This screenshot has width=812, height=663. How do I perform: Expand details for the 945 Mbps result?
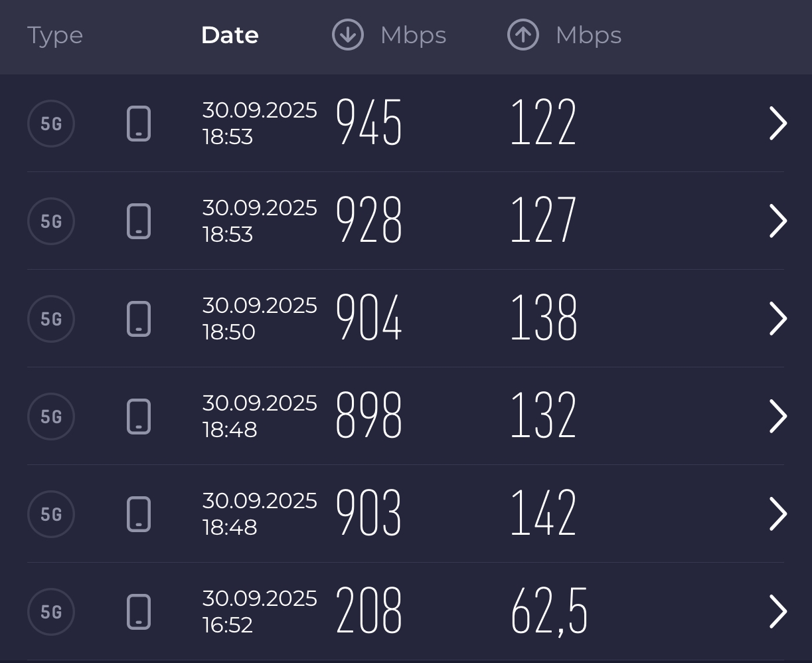(777, 124)
